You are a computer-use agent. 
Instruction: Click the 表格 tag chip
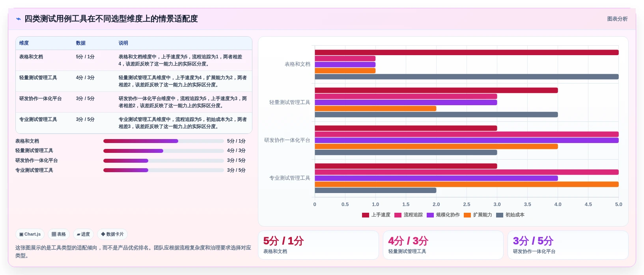[x=59, y=234]
